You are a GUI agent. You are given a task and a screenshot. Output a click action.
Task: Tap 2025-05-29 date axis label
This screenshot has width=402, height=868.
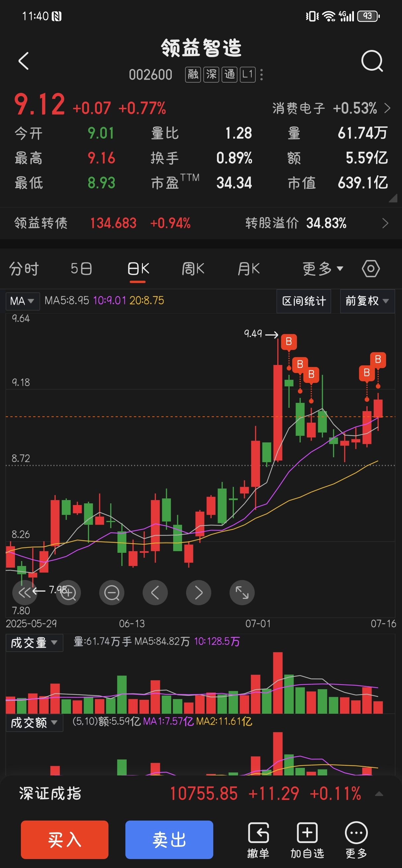(x=31, y=623)
